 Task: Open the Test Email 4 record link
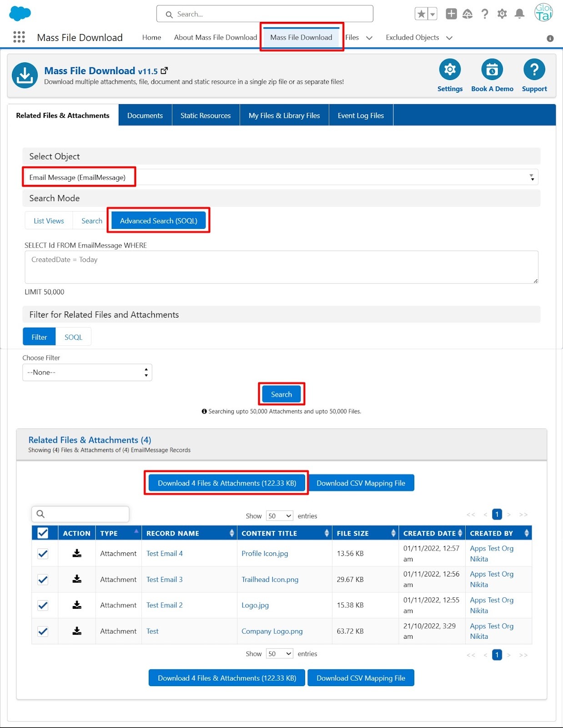pos(164,553)
